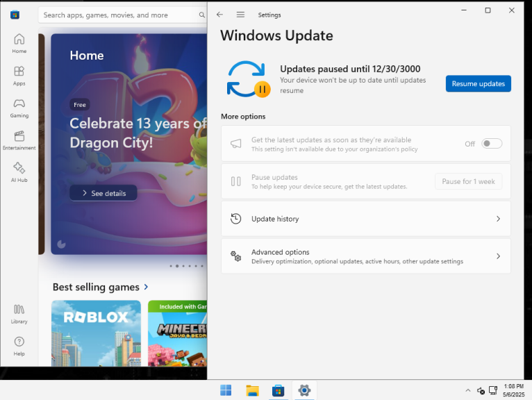Switch to Settings from taskbar
Image resolution: width=532 pixels, height=400 pixels.
click(304, 390)
